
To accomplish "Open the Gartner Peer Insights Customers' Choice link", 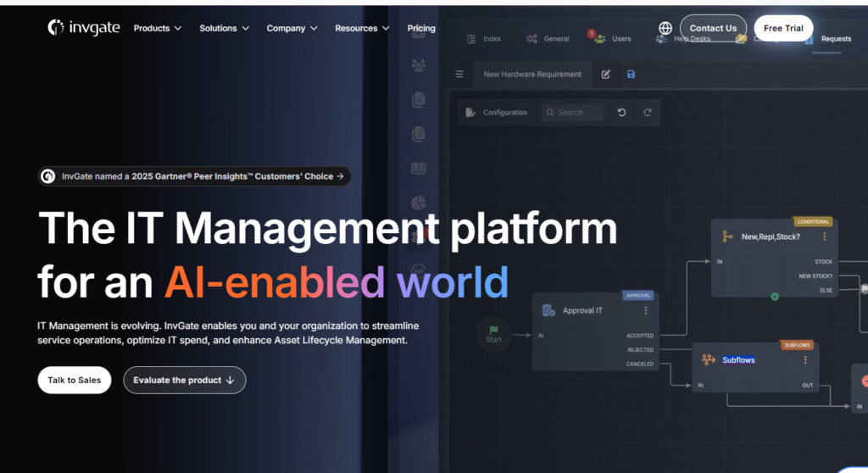I will click(x=194, y=176).
